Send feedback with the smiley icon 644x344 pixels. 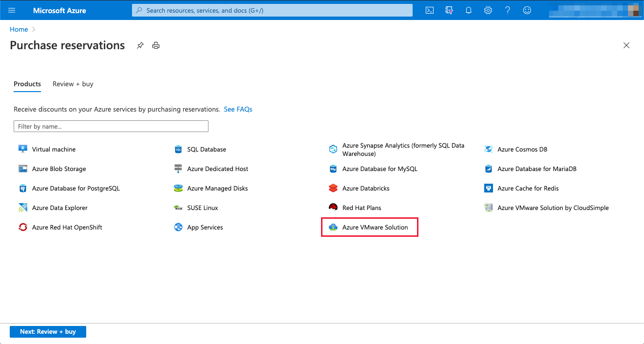tap(527, 10)
